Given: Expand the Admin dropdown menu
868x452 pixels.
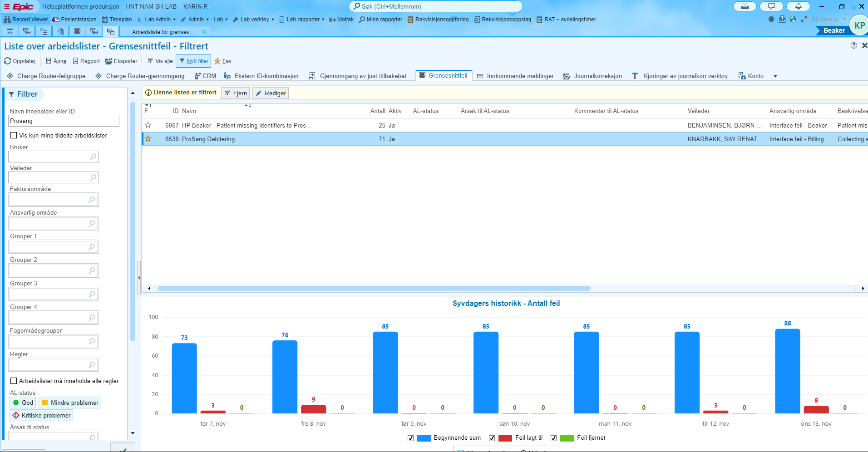Looking at the screenshot, I should tap(195, 20).
